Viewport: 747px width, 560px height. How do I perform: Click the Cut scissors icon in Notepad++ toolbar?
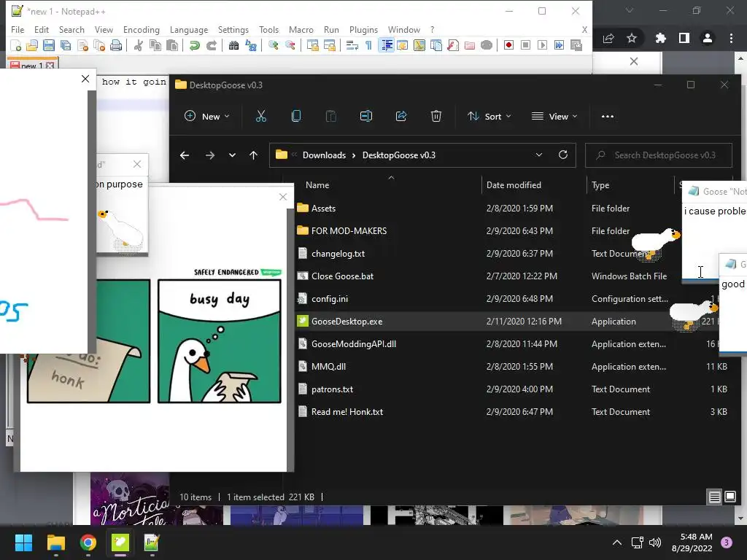(x=138, y=45)
